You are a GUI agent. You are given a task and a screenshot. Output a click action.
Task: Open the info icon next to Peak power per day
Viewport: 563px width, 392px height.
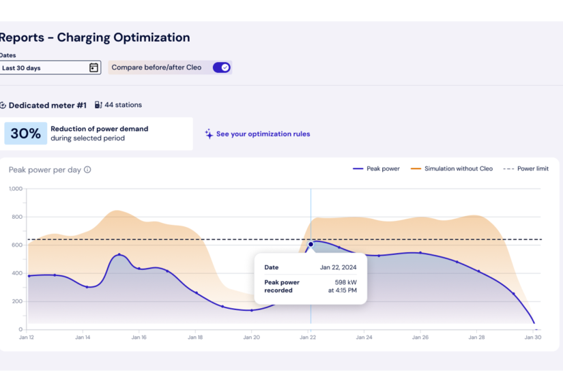coord(87,170)
